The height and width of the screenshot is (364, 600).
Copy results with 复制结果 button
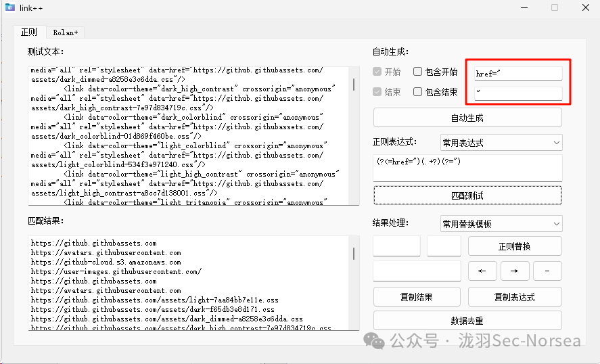pos(417,297)
